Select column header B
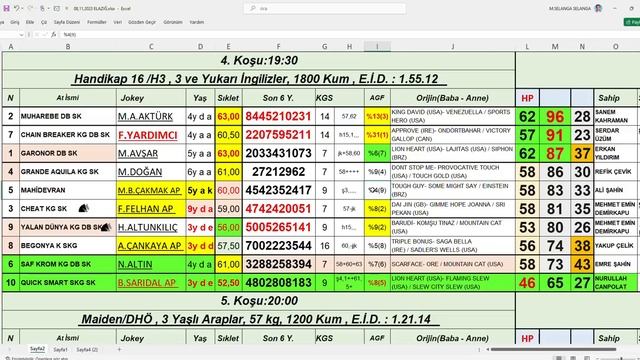The height and width of the screenshot is (360, 640). point(68,47)
